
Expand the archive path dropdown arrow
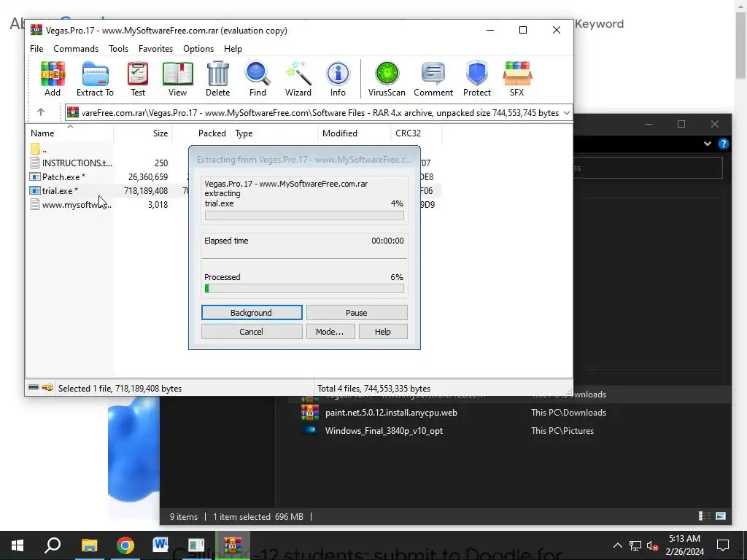(566, 113)
